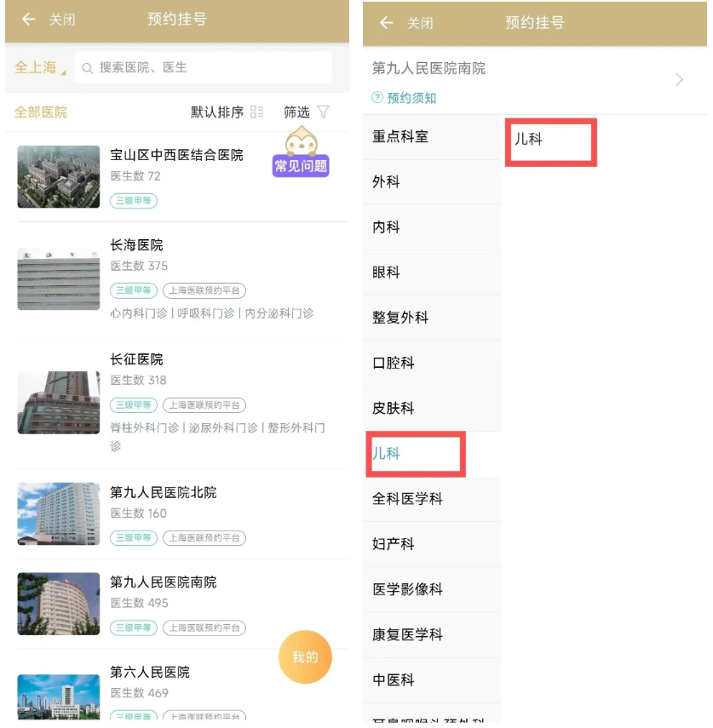This screenshot has width=713, height=728.
Task: Click the 默认排序 sort list icon
Action: coord(257,112)
